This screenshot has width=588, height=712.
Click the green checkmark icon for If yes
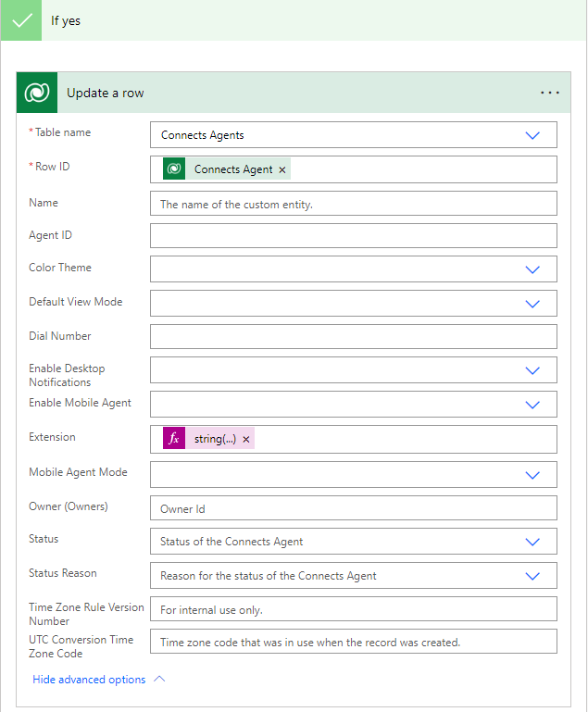pos(21,20)
